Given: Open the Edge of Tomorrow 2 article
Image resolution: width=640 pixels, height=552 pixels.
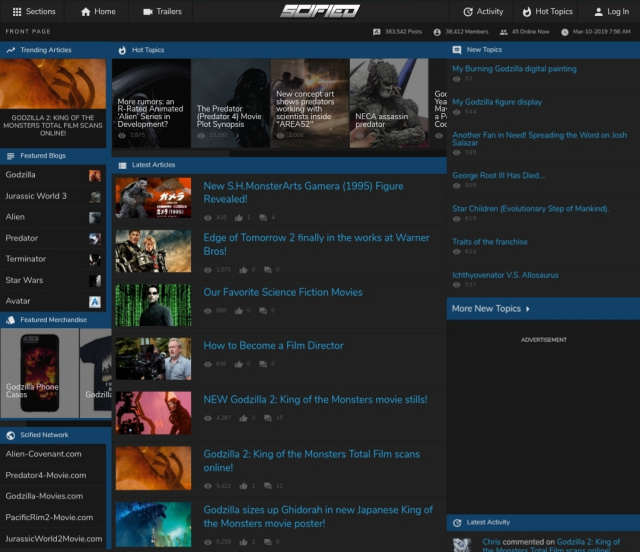Looking at the screenshot, I should click(316, 244).
